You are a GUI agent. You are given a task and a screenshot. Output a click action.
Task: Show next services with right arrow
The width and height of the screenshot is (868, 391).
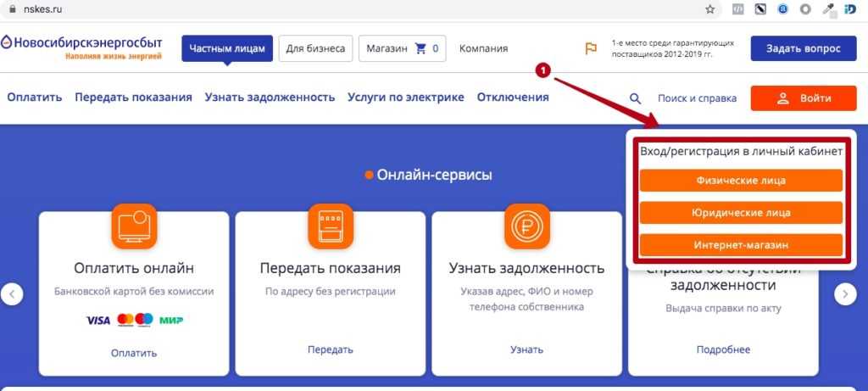click(x=845, y=293)
